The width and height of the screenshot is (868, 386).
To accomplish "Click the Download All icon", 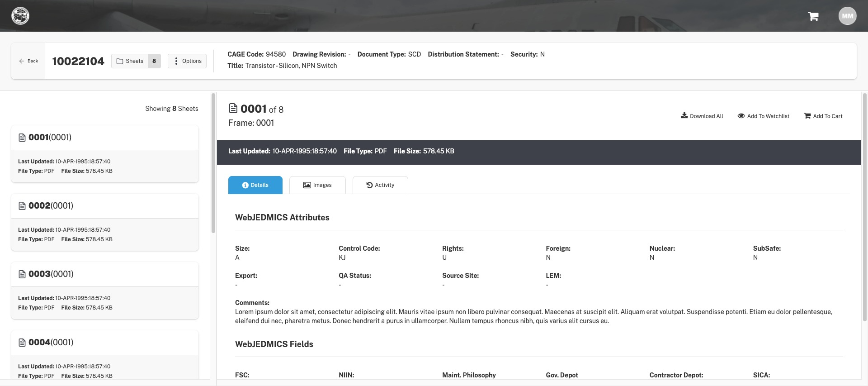I will click(684, 115).
